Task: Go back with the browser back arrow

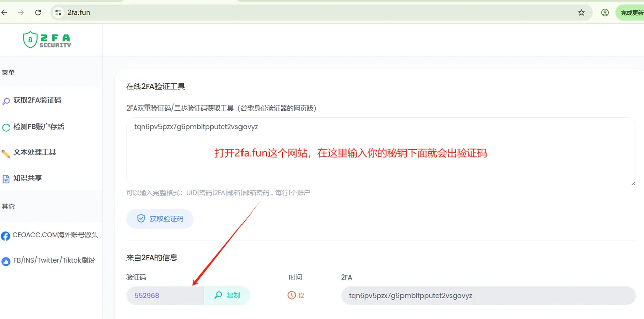Action: click(4, 12)
